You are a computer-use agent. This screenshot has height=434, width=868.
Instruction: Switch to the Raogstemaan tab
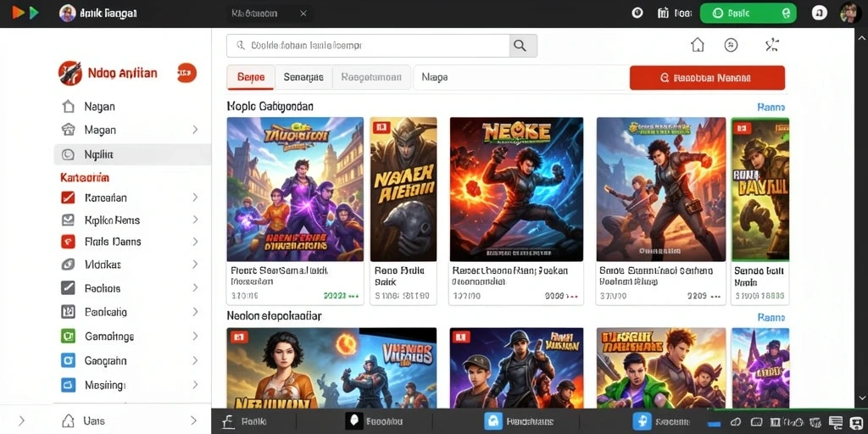(371, 77)
